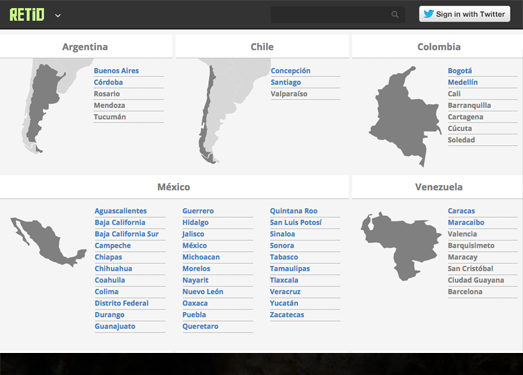Focus the search input field
This screenshot has height=375, width=523.
coord(337,14)
